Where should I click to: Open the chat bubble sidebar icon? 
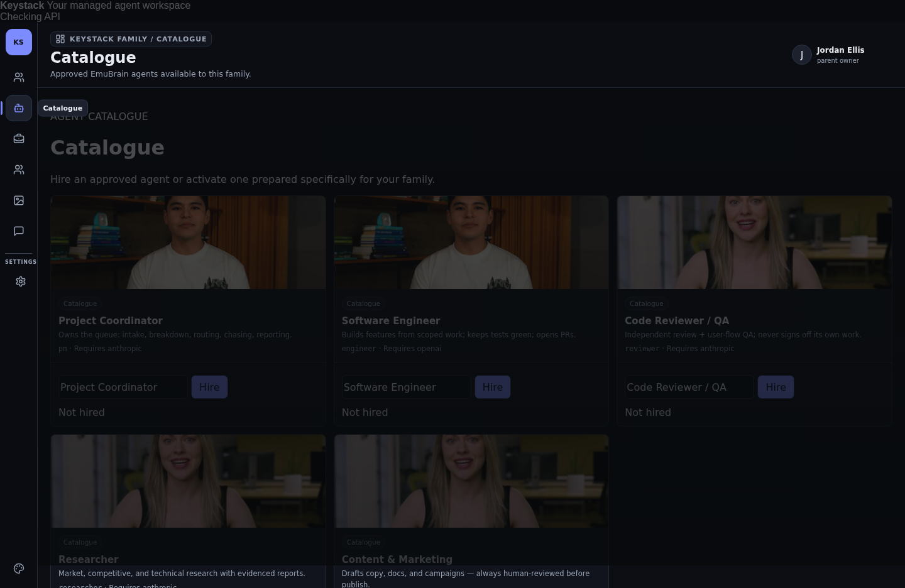(19, 231)
